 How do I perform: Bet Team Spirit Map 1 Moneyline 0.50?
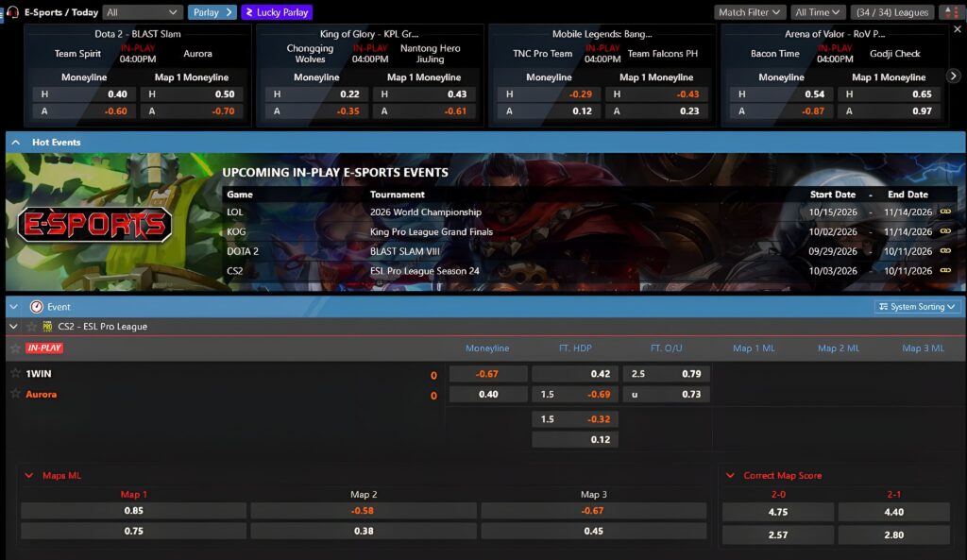191,94
